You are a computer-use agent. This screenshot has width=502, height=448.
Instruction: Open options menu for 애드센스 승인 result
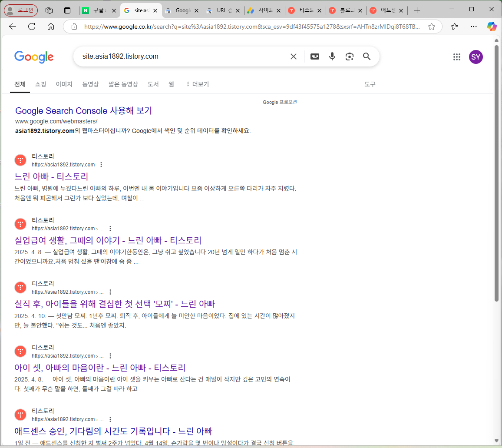pos(110,419)
